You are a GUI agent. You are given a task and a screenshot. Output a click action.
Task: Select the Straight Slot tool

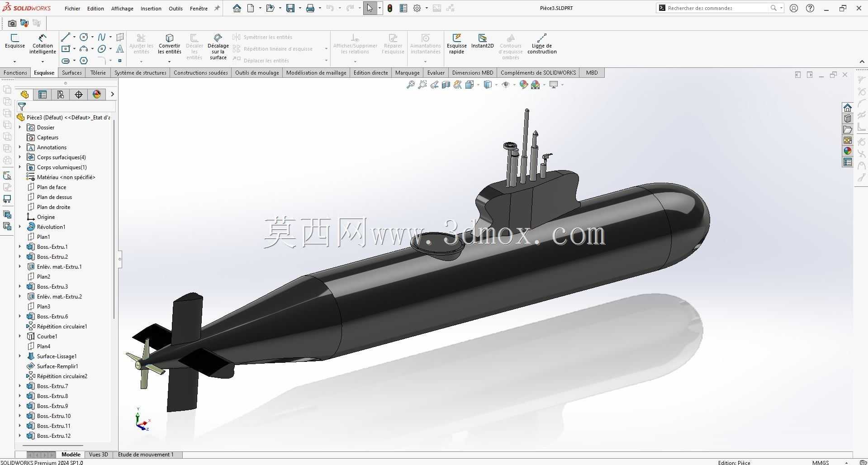(66, 61)
